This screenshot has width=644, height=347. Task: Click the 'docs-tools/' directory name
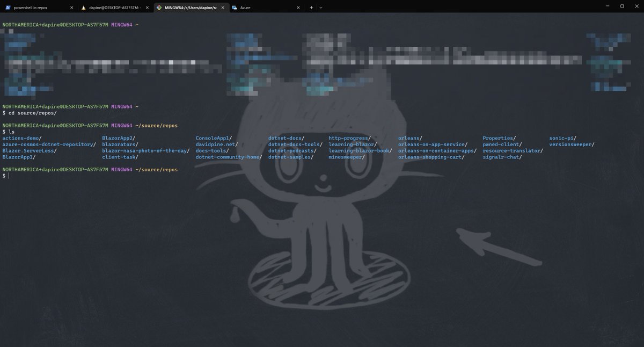212,151
